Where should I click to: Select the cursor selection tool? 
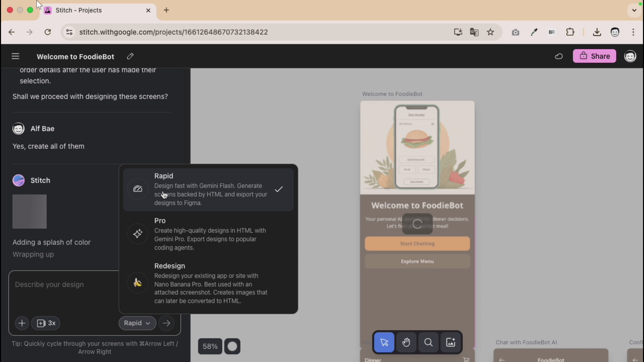[384, 342]
